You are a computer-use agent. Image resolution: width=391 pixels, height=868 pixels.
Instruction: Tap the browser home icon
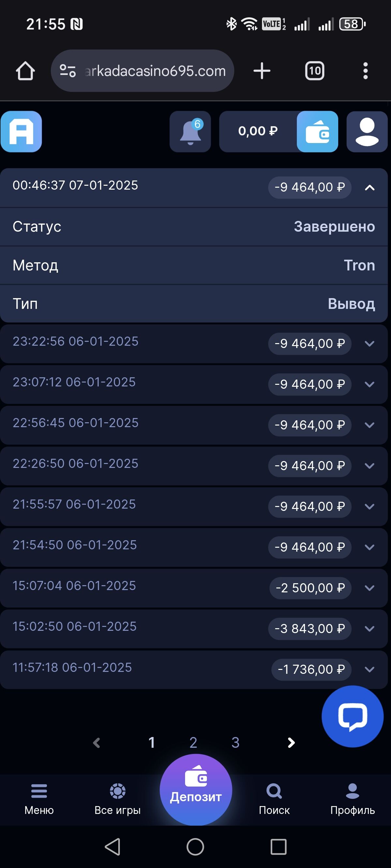pos(25,71)
